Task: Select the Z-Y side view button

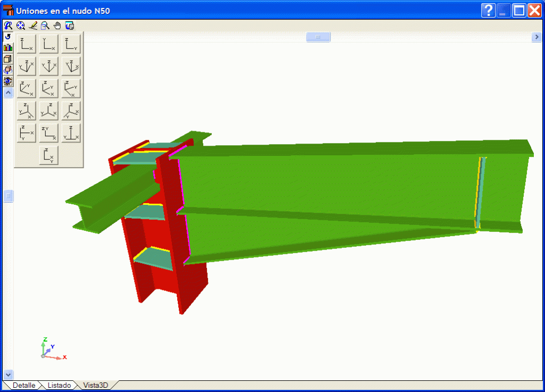Action: click(71, 44)
